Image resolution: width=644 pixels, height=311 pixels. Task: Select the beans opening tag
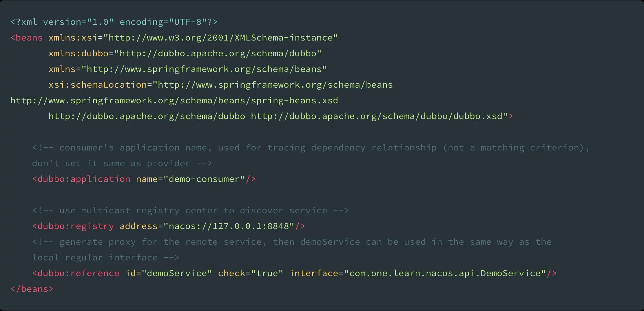(x=26, y=37)
